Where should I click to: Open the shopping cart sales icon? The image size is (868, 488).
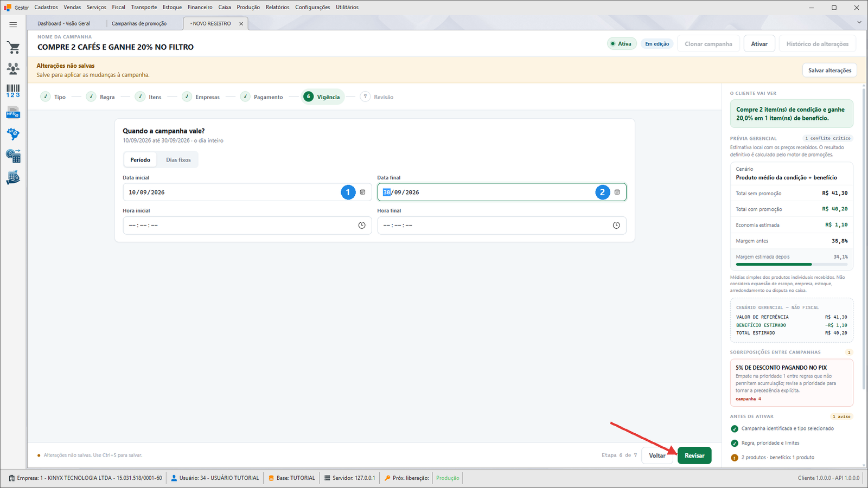[x=14, y=47]
